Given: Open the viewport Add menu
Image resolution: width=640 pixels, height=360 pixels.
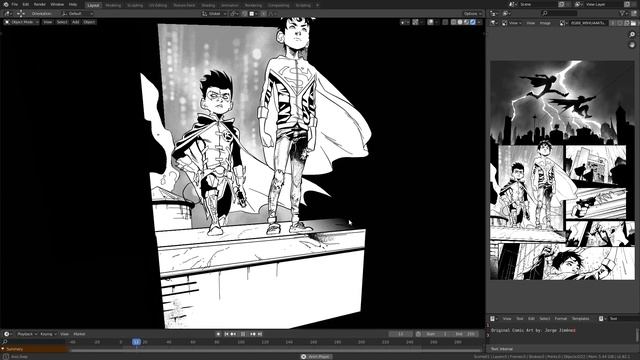Looking at the screenshot, I should point(76,22).
